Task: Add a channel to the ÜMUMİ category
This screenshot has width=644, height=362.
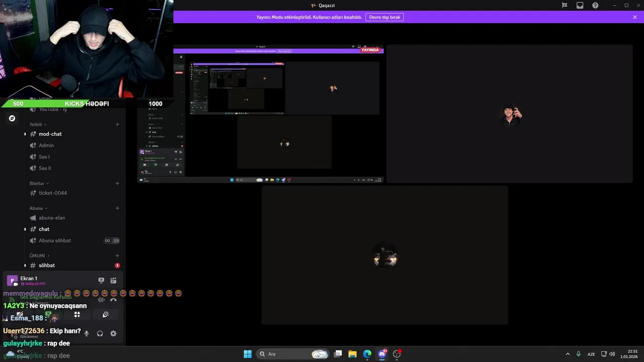Action: point(117,255)
